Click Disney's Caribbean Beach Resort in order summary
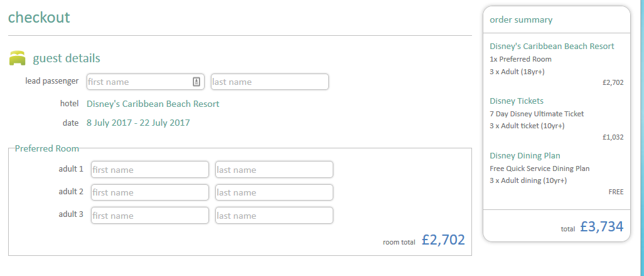 pyautogui.click(x=552, y=46)
